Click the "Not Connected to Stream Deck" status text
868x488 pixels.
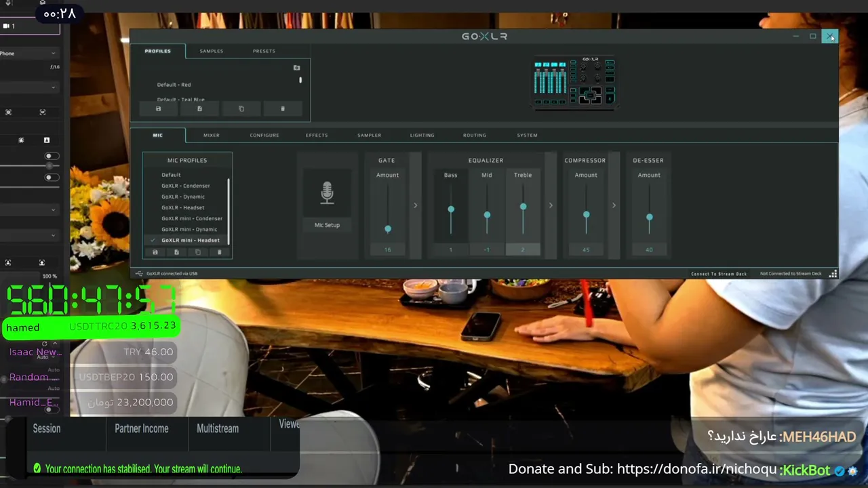click(791, 274)
